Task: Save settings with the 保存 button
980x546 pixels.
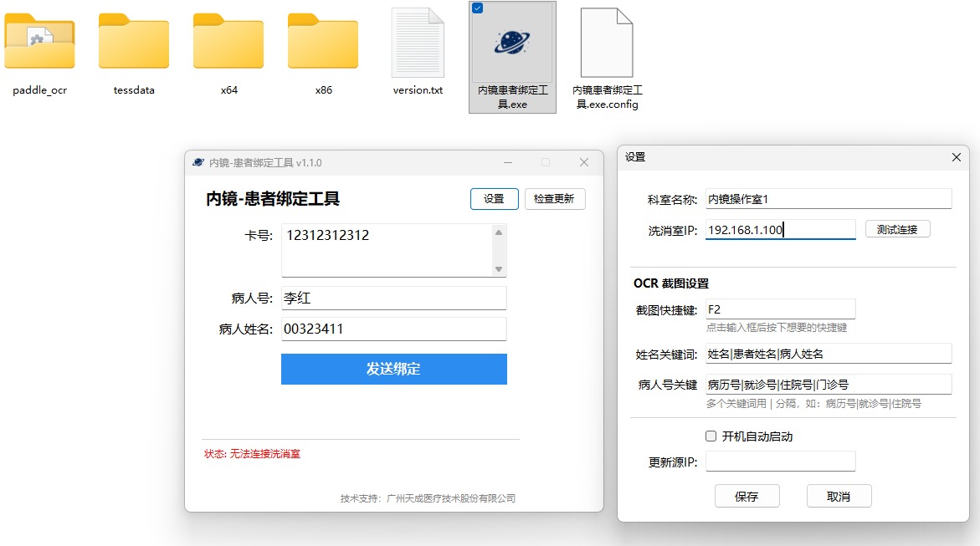Action: tap(747, 496)
